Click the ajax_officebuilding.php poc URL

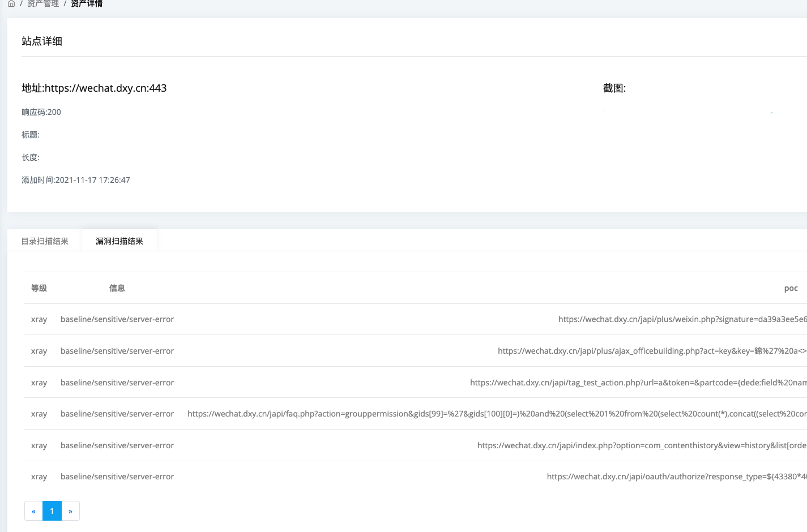652,351
